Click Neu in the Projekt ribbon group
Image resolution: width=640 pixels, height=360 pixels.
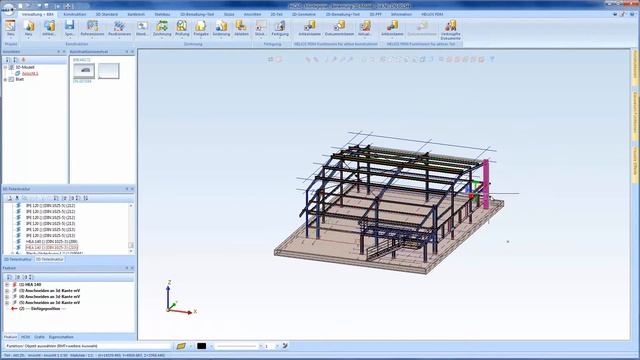(x=11, y=29)
